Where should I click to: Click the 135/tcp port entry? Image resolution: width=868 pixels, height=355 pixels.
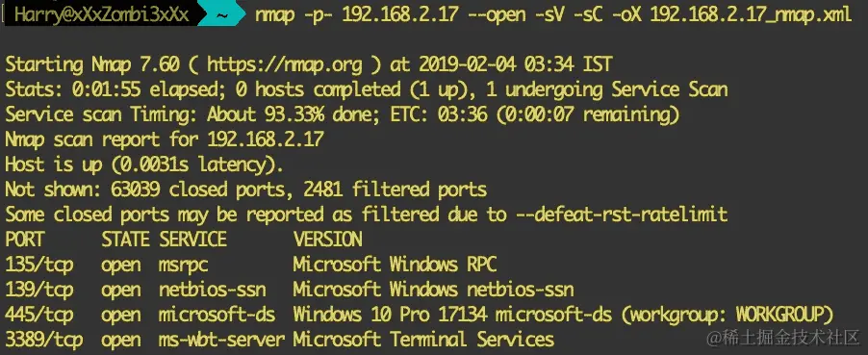pos(38,265)
